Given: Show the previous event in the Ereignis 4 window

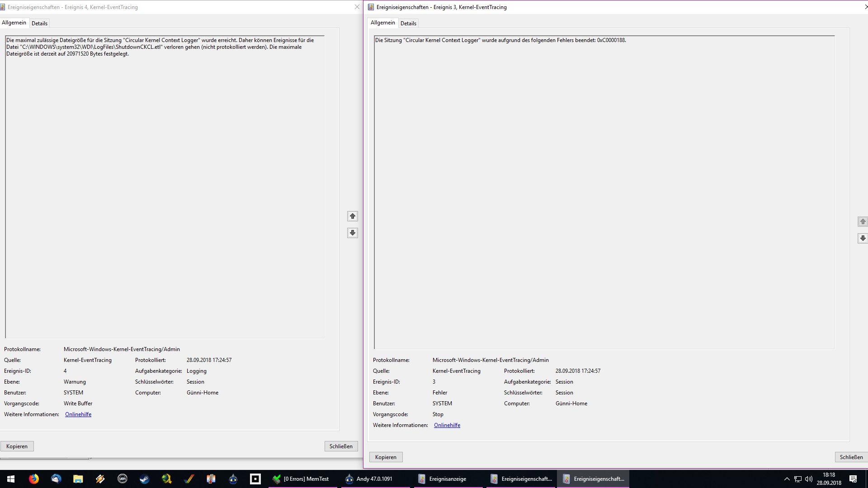Looking at the screenshot, I should (353, 216).
